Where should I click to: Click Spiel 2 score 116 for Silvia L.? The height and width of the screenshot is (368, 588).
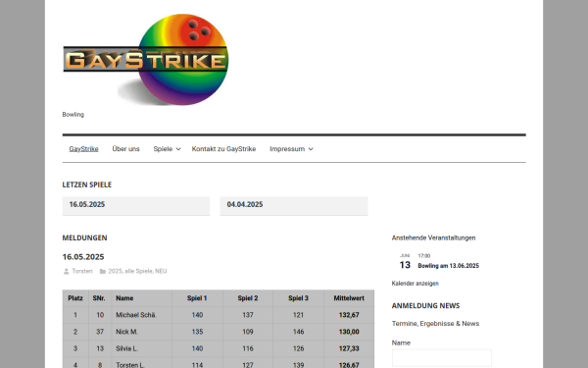pyautogui.click(x=248, y=348)
